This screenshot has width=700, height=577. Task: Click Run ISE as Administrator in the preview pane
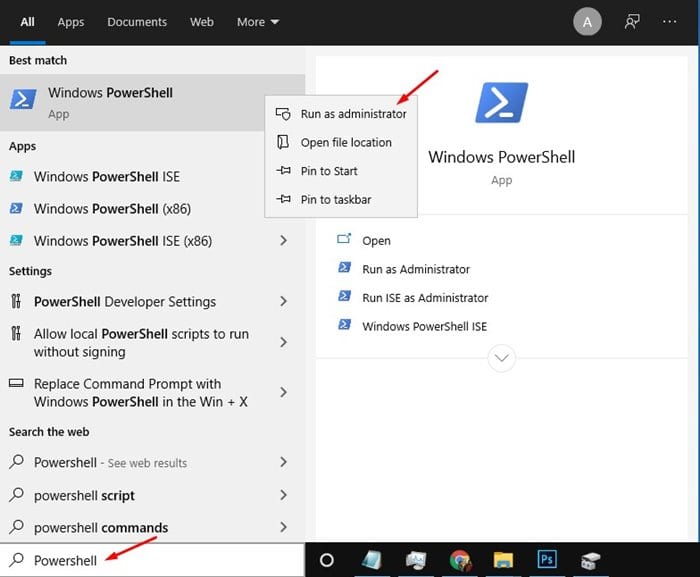pyautogui.click(x=425, y=298)
